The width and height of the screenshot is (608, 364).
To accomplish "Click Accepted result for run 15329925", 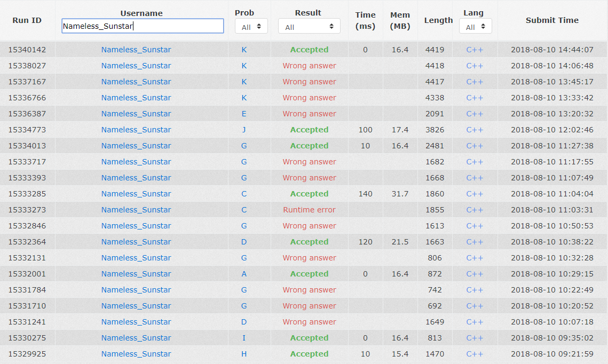I will click(x=309, y=354).
